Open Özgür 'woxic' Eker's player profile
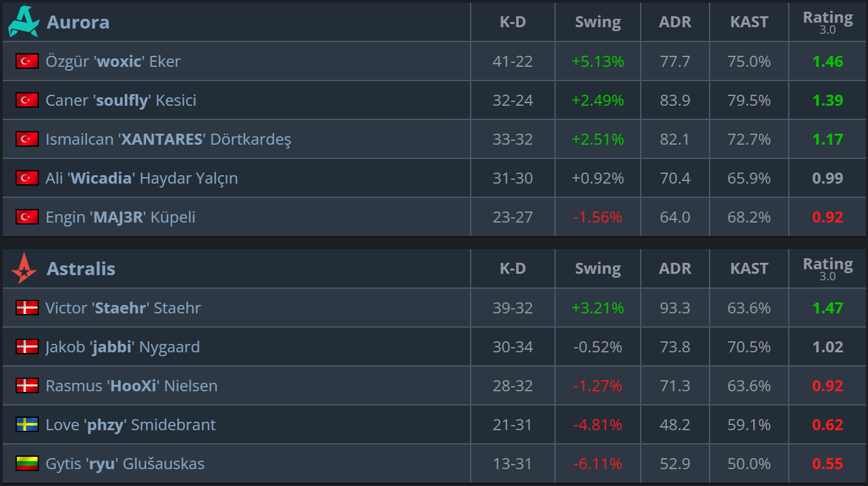Screen dimensions: 868x486 pyautogui.click(x=113, y=62)
